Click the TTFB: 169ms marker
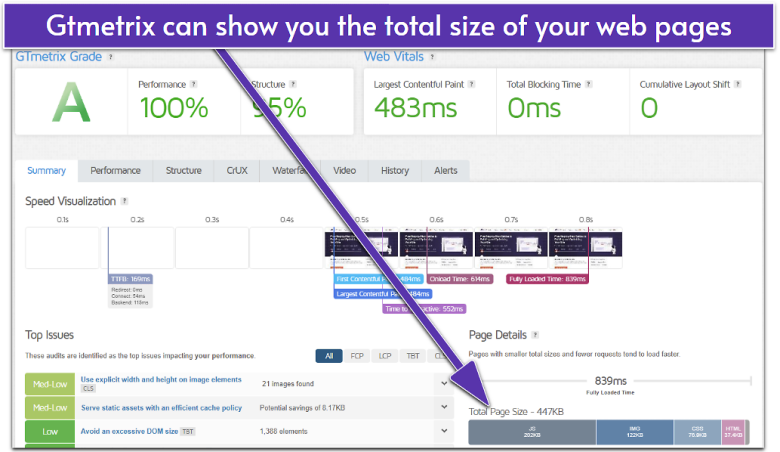Image resolution: width=780 pixels, height=452 pixels. point(130,279)
